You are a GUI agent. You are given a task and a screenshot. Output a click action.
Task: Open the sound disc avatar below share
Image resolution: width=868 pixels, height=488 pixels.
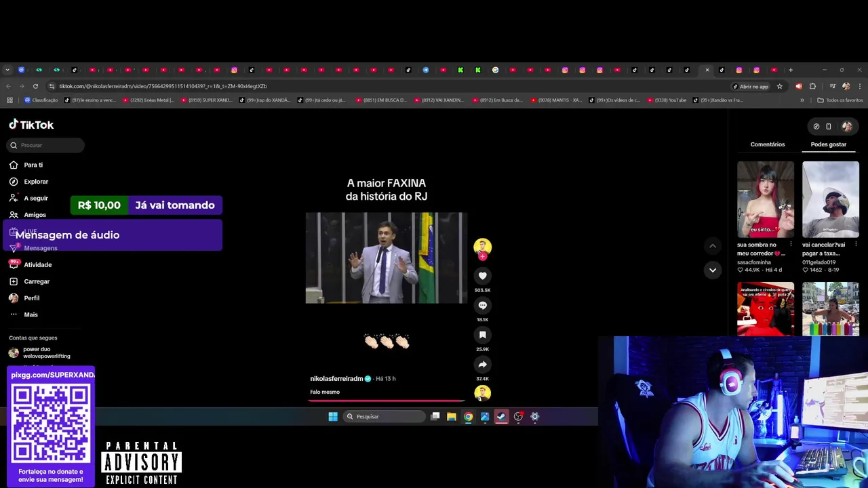click(482, 393)
